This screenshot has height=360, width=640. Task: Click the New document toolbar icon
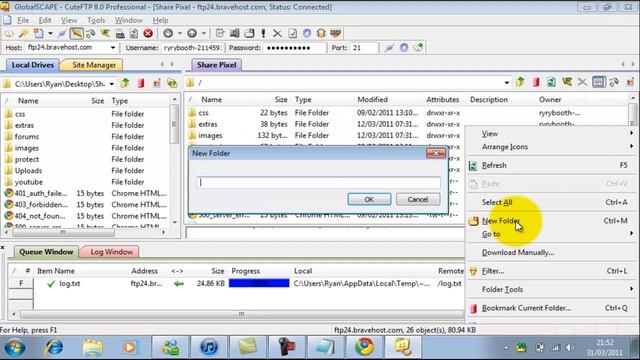[x=39, y=33]
